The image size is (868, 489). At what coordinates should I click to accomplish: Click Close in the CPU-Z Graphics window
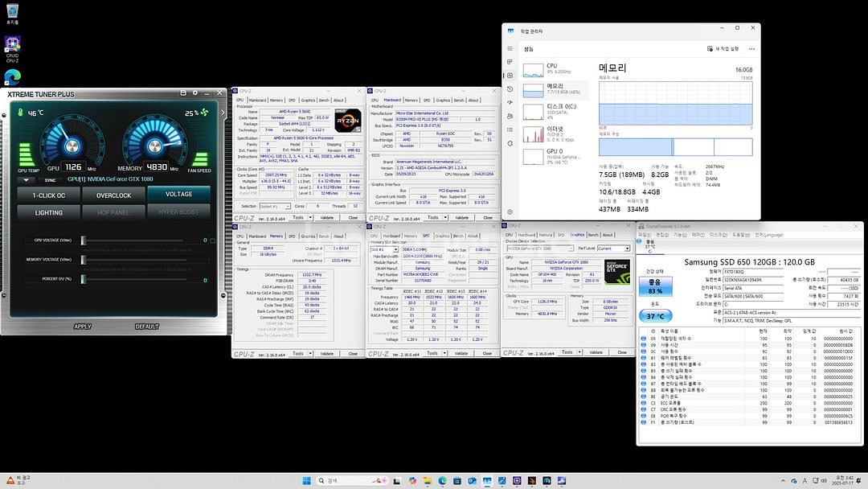coord(622,352)
